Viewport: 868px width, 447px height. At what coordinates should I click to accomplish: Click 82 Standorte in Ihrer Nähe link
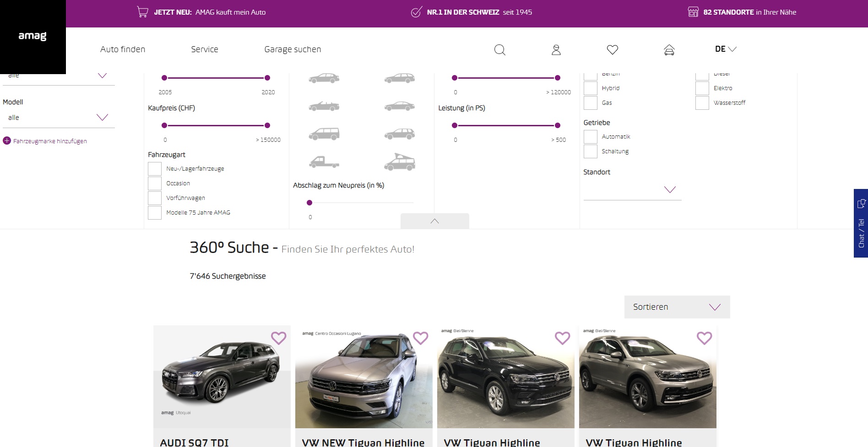click(x=750, y=12)
